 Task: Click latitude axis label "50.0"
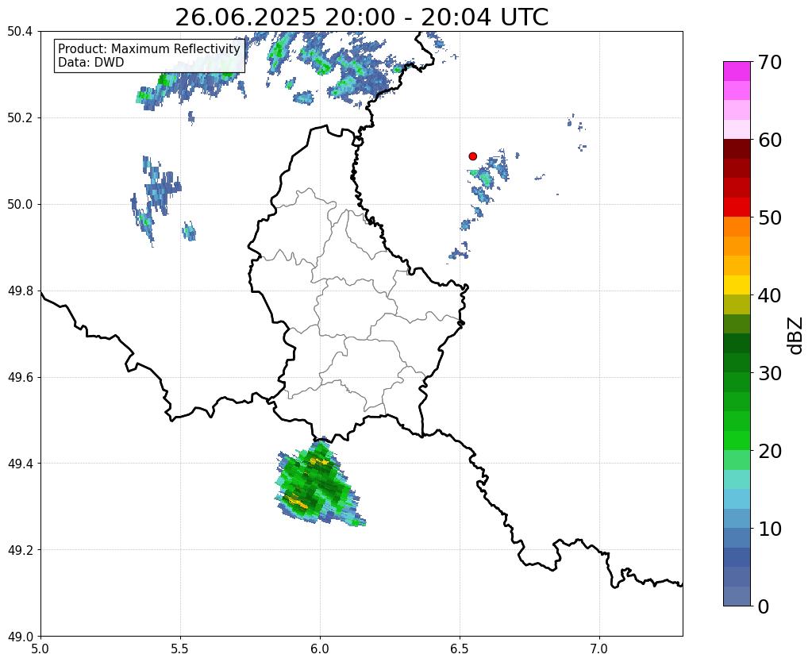coord(20,205)
